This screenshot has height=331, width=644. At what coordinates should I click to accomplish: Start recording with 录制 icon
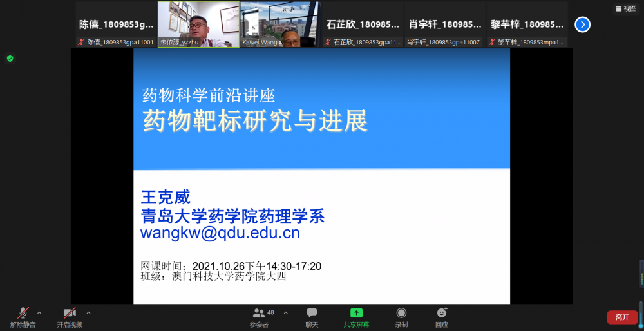pyautogui.click(x=401, y=314)
